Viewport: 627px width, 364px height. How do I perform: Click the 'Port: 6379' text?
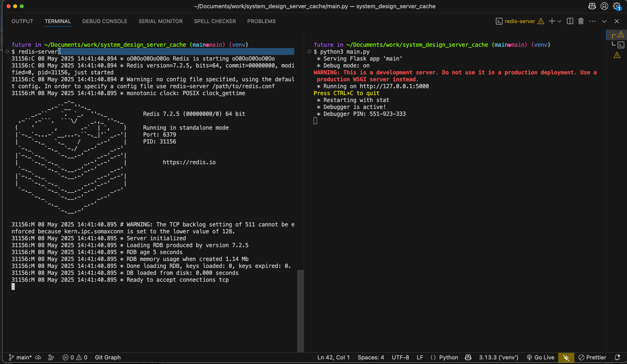pyautogui.click(x=159, y=135)
